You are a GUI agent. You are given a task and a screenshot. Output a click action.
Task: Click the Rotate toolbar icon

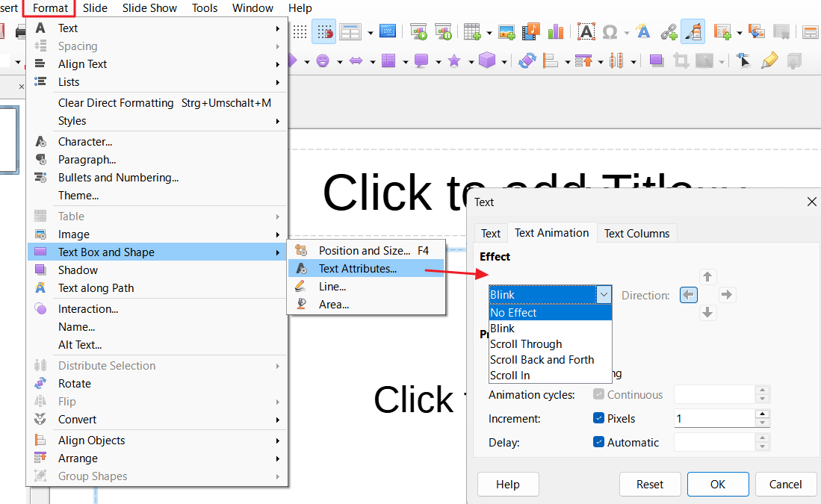click(527, 60)
